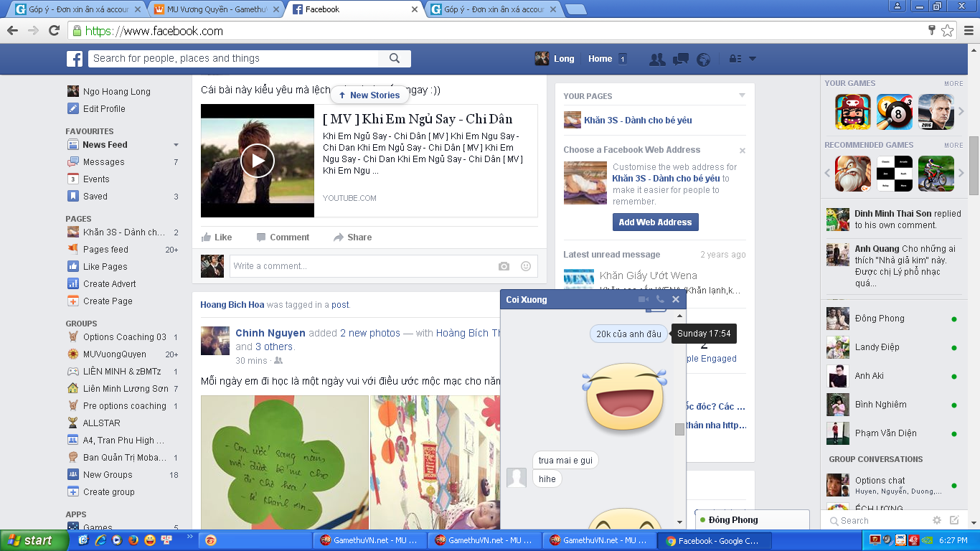Like the Khi Em Ngủ Say post
Image resolution: width=980 pixels, height=551 pixels.
(217, 237)
